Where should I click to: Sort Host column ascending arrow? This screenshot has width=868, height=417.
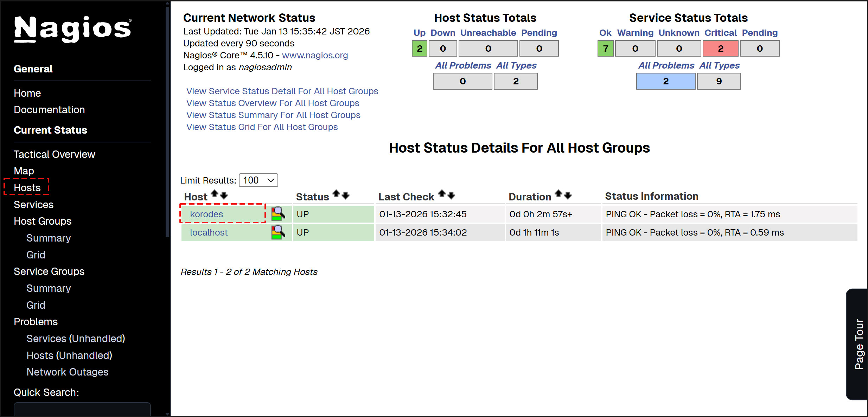click(215, 194)
